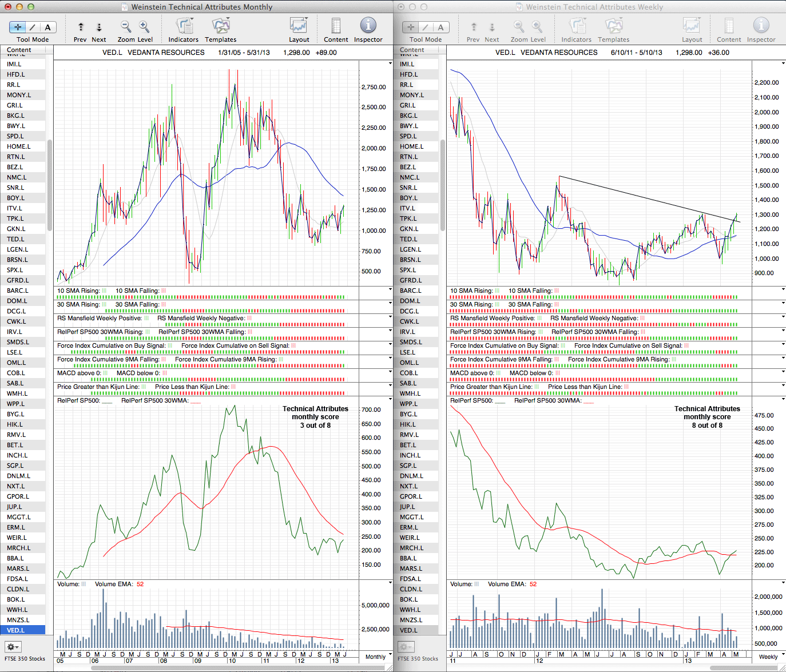Open the gear action menu below the stock list
The height and width of the screenshot is (672, 786).
coord(13,647)
